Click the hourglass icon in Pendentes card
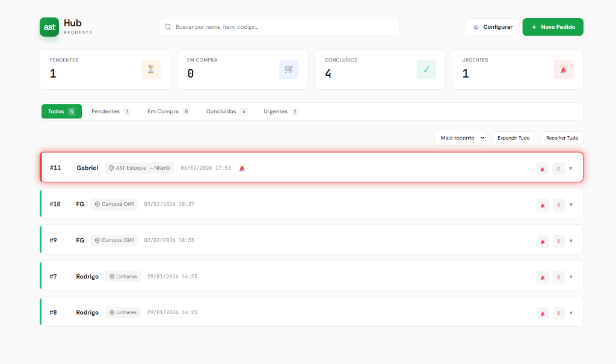This screenshot has width=616, height=364. (x=151, y=70)
